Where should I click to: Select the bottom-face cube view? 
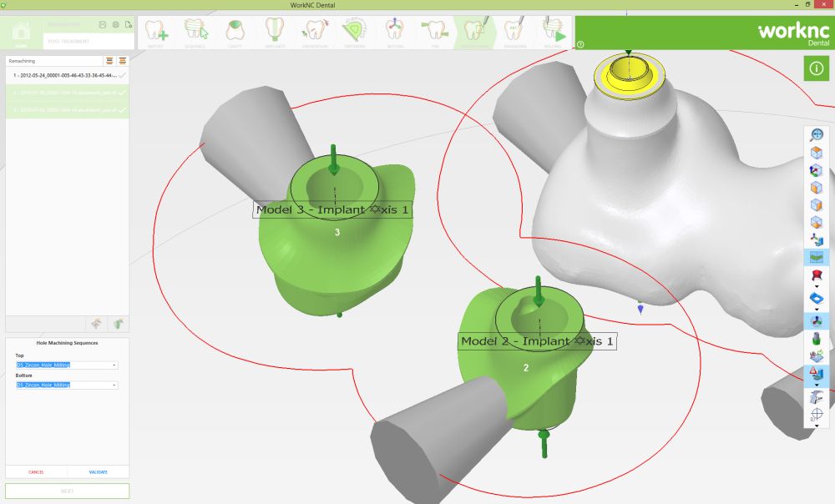pos(817,222)
